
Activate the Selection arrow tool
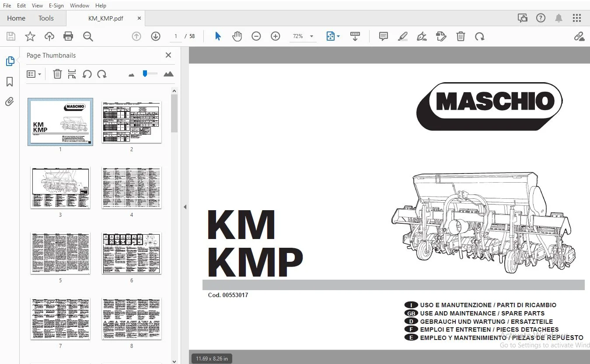(218, 37)
